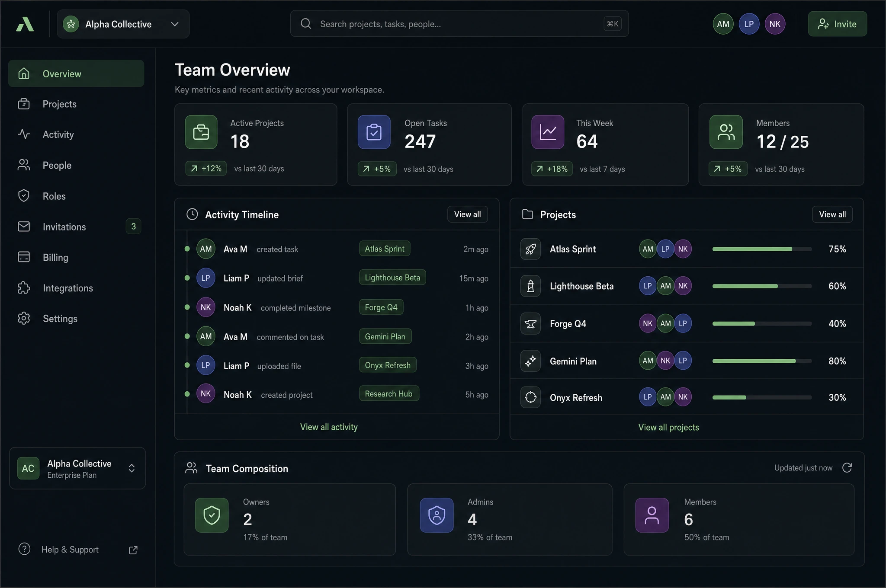Click the Atlas Sprint 75% progress bar

762,249
